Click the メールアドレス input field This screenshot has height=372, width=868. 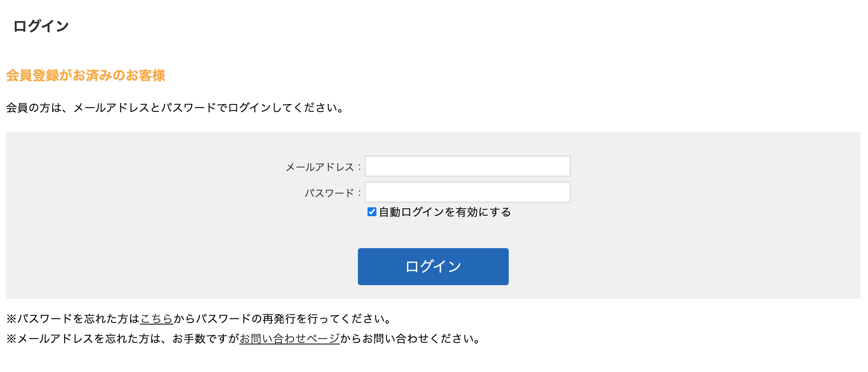pos(467,166)
